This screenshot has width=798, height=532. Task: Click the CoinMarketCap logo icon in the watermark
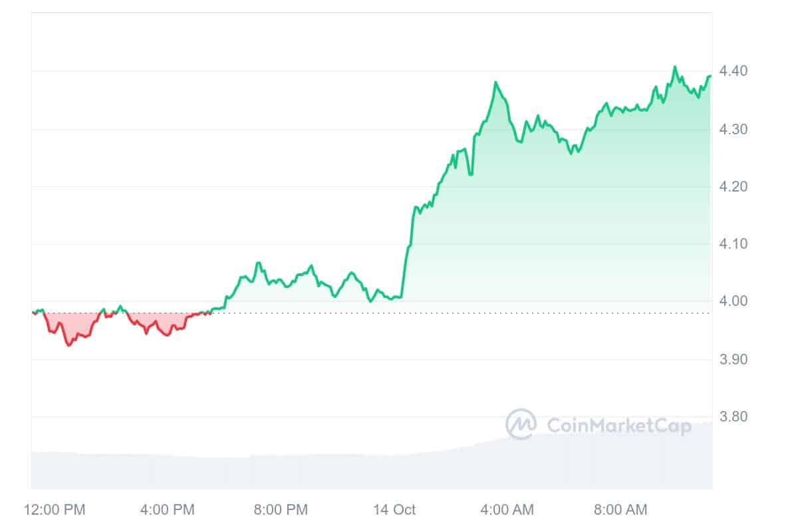[x=521, y=424]
